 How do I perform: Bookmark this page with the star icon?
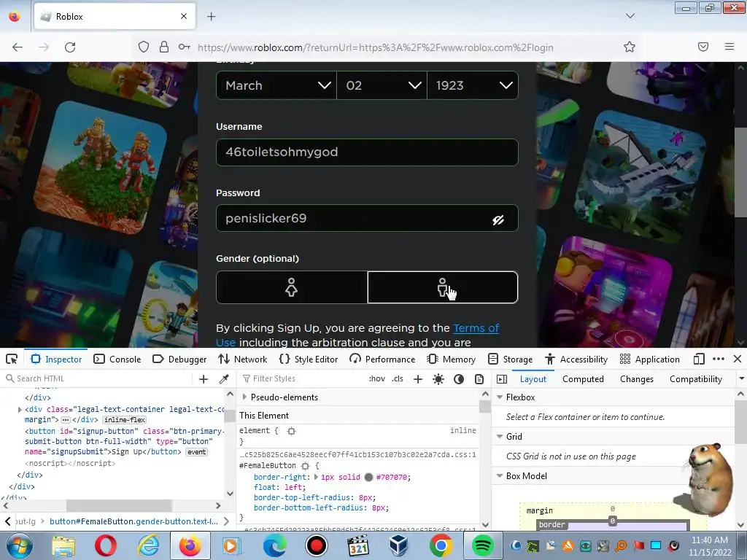coord(630,47)
